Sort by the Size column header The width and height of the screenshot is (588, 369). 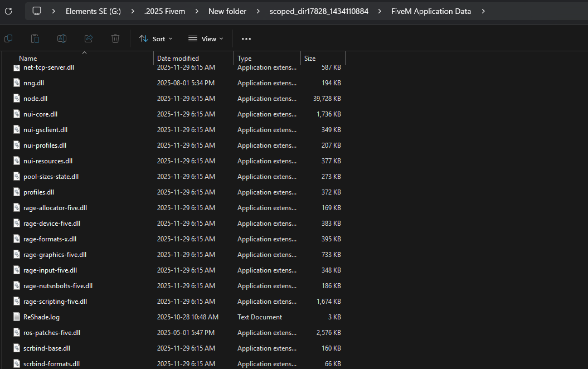[x=310, y=59]
